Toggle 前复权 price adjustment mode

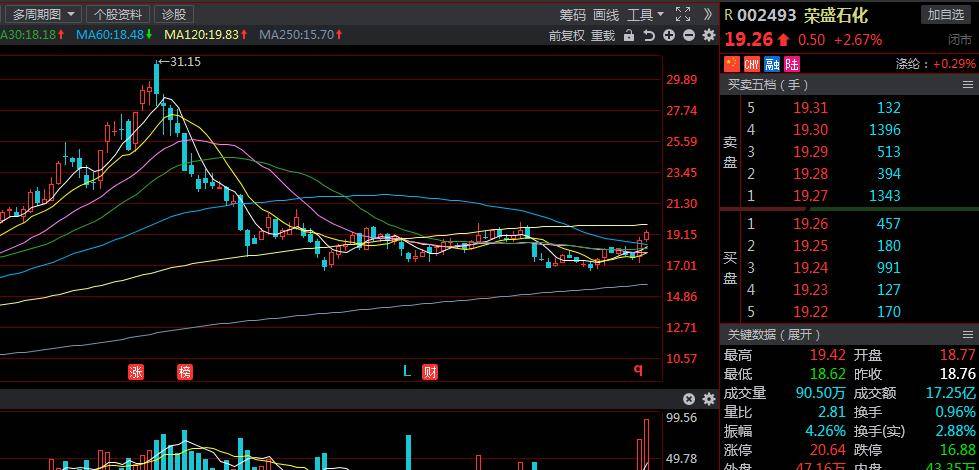pos(566,35)
